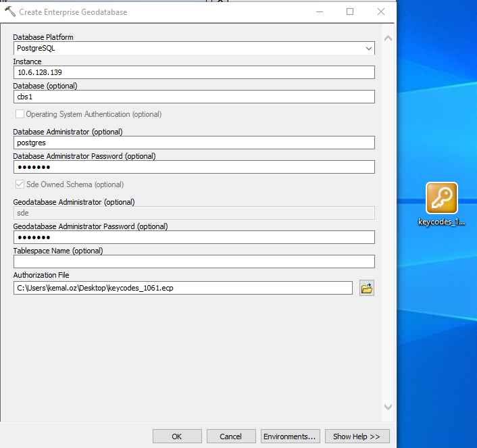Click the Geodatabase Administrator (optional) label

tap(74, 202)
